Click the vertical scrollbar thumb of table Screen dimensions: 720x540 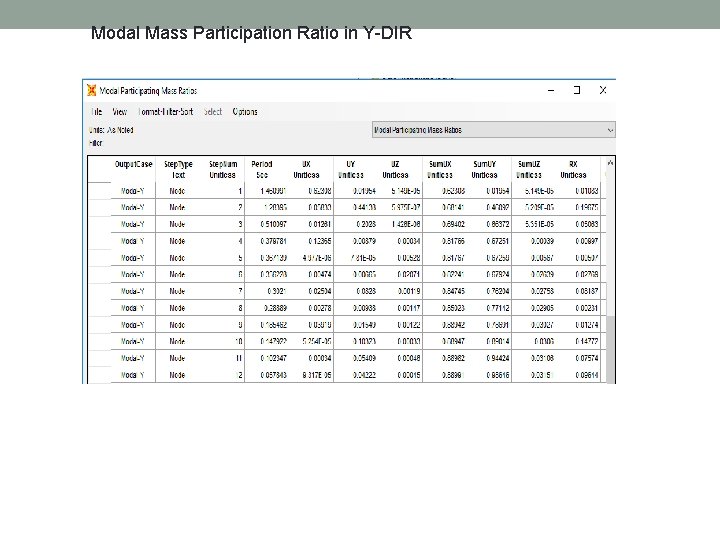[611, 349]
